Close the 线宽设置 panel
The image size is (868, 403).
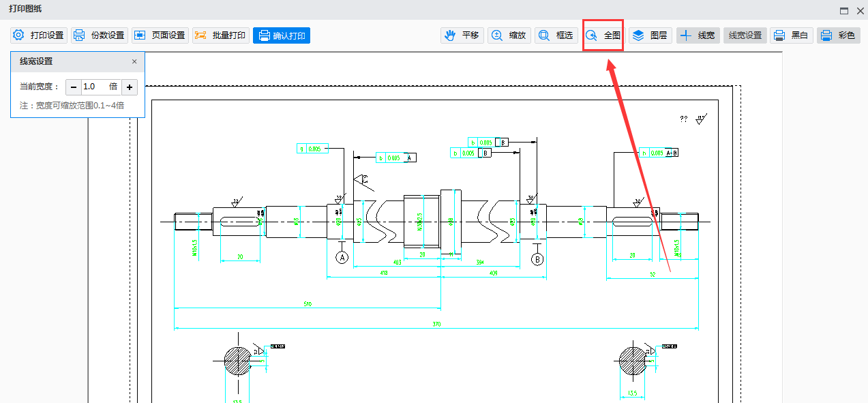(134, 61)
